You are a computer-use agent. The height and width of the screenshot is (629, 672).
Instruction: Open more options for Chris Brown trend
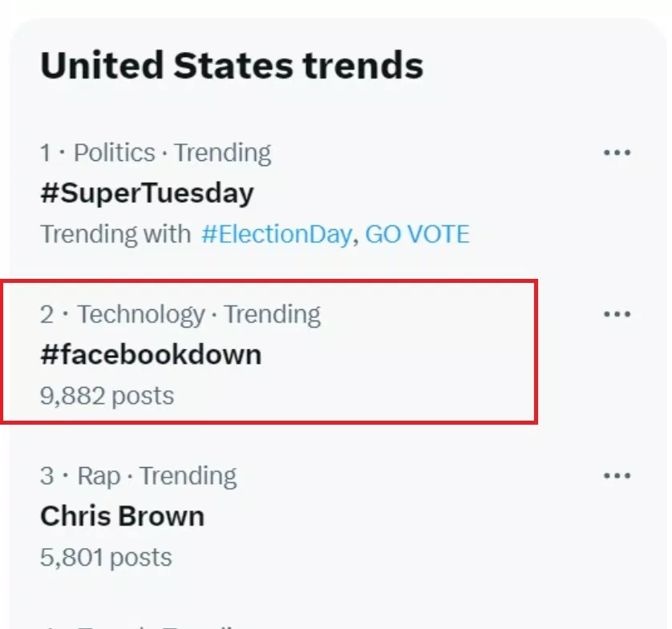coord(617,476)
